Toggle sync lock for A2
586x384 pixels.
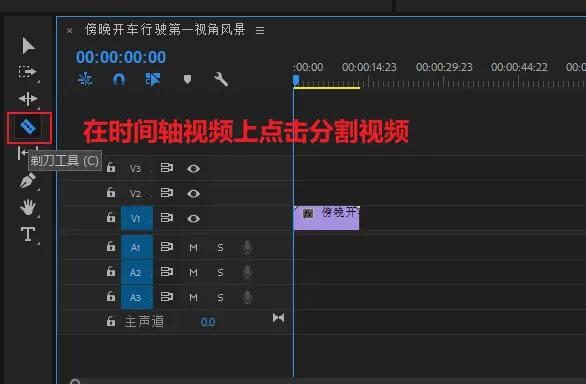[167, 272]
